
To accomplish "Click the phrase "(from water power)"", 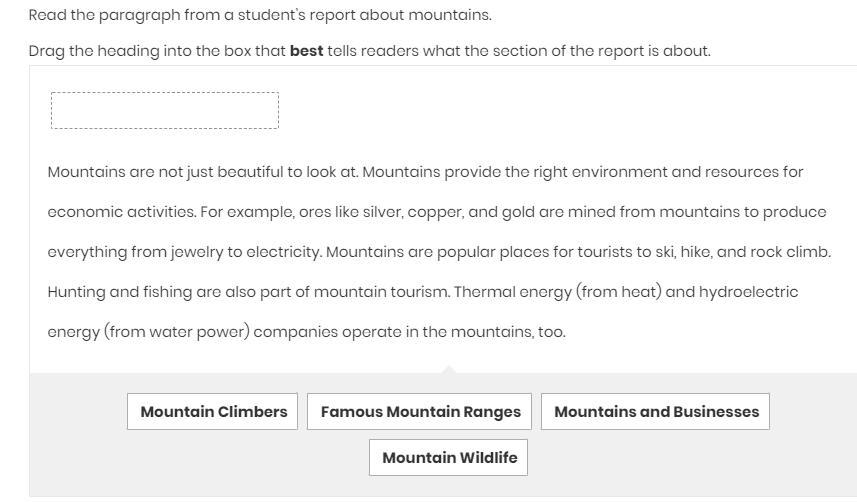I will (x=176, y=332).
